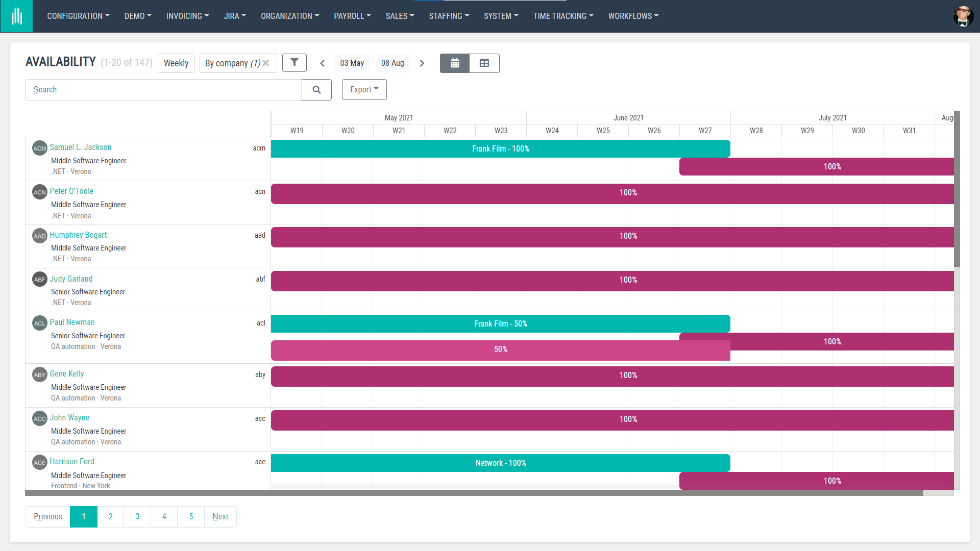Screen dimensions: 980x551
Task: Open the Workflows menu
Action: tap(633, 16)
